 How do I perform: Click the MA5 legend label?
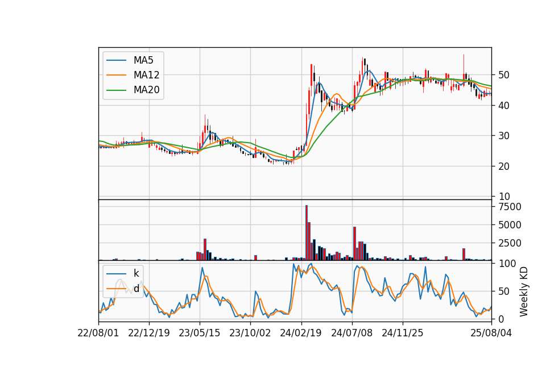tap(143, 60)
